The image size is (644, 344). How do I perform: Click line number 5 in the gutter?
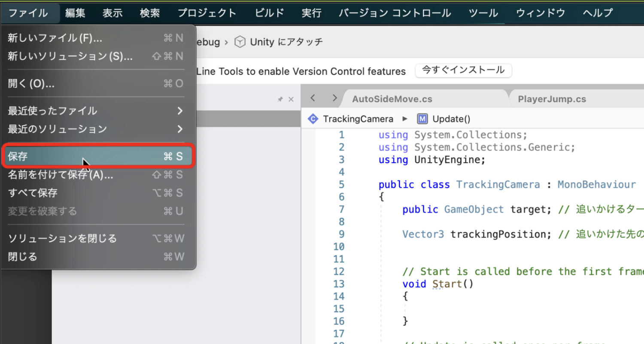coord(341,185)
